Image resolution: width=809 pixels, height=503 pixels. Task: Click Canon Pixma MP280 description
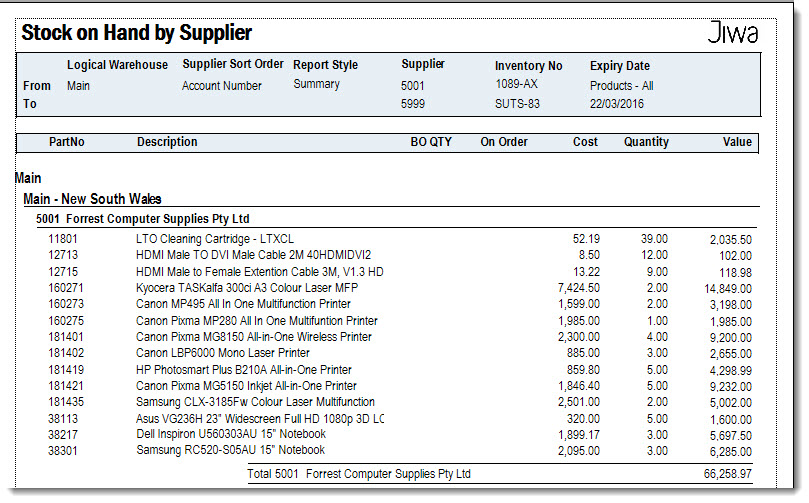[257, 321]
